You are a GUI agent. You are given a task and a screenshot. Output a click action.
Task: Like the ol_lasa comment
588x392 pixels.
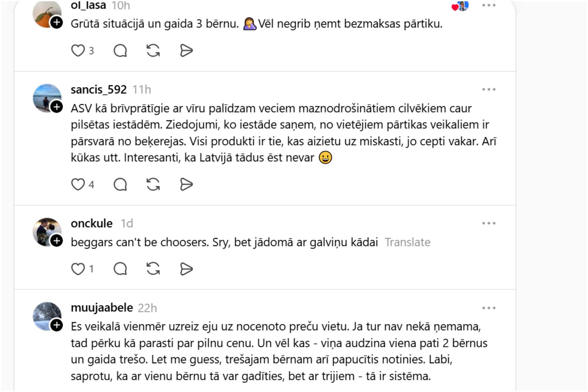[78, 51]
